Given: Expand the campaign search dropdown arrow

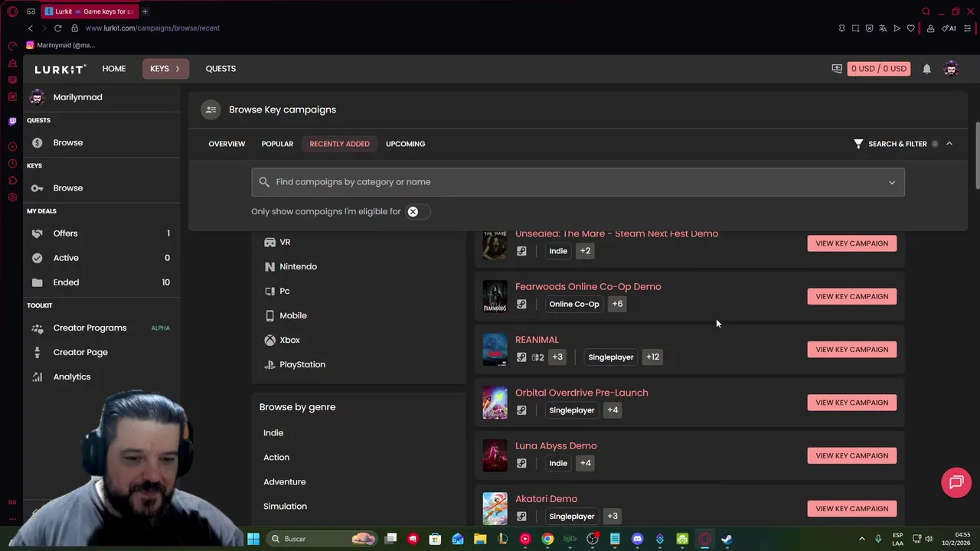Looking at the screenshot, I should coord(892,182).
